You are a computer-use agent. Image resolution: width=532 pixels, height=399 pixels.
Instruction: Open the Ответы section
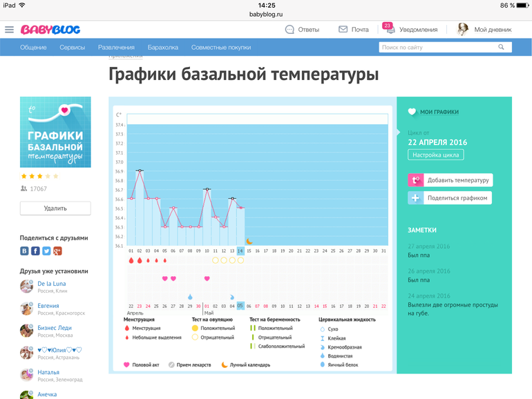[302, 30]
